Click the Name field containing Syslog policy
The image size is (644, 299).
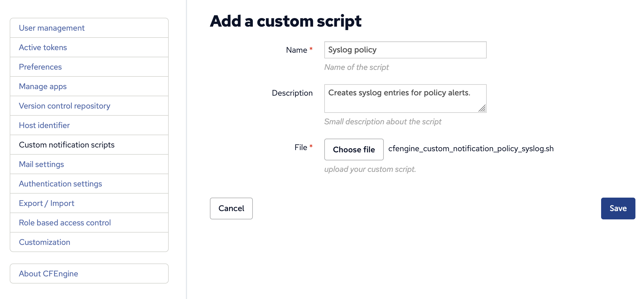405,50
